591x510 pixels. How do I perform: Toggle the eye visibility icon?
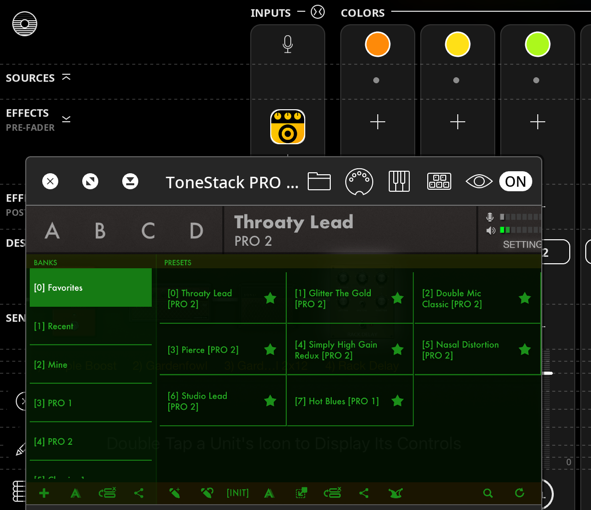[479, 181]
